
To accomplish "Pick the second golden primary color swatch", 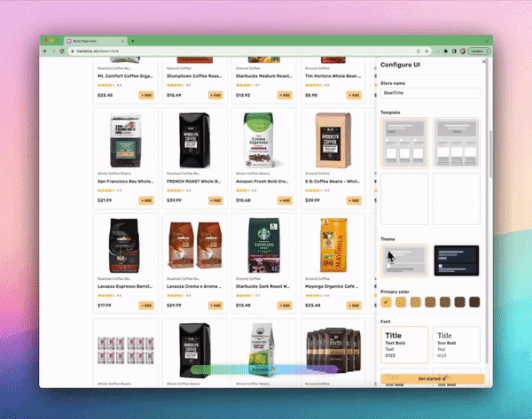I will [x=401, y=302].
